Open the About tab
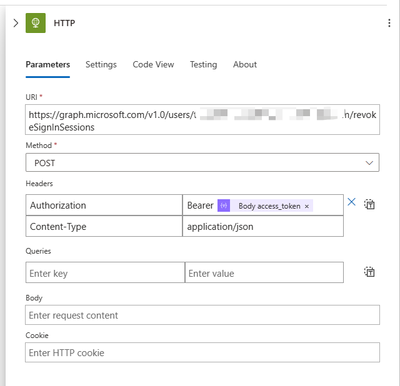Screen dimensions: 400x386 (x=245, y=64)
